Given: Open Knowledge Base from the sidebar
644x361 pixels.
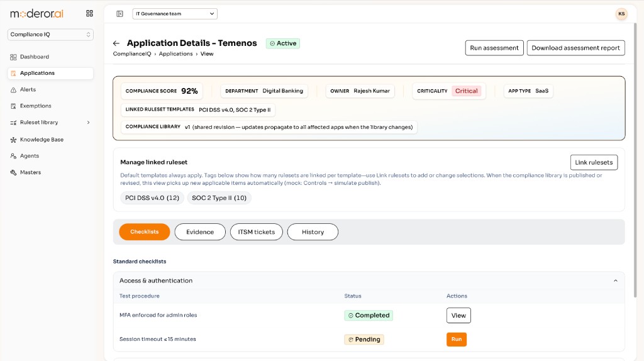Looking at the screenshot, I should (x=50, y=140).
